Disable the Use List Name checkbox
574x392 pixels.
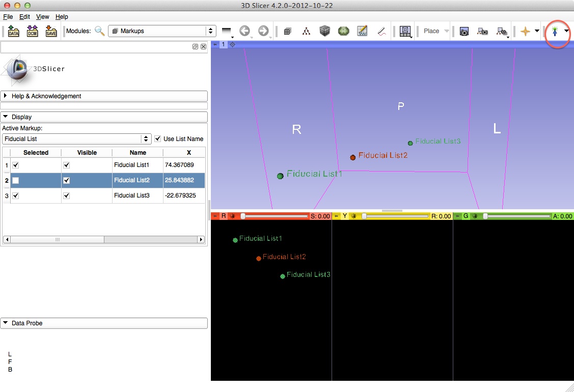(158, 139)
